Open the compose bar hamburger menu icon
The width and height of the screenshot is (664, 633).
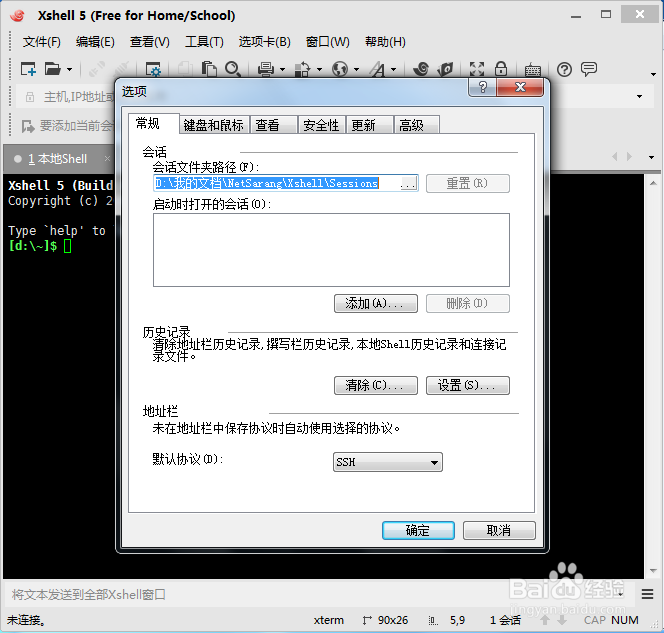coord(647,594)
